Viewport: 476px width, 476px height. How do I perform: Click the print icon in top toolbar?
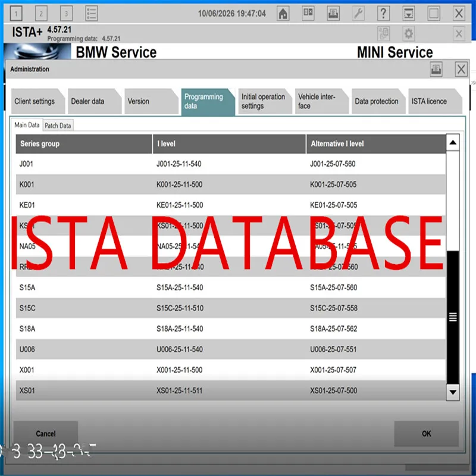tap(333, 13)
